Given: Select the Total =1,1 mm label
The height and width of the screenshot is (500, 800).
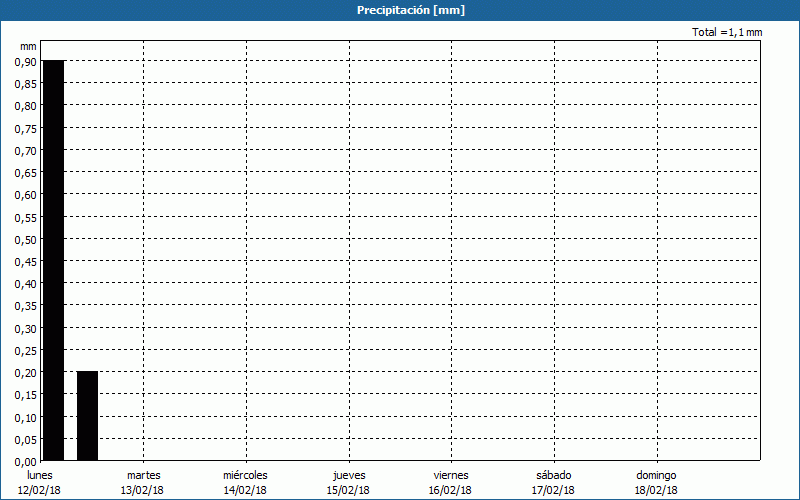Looking at the screenshot, I should coord(727,33).
